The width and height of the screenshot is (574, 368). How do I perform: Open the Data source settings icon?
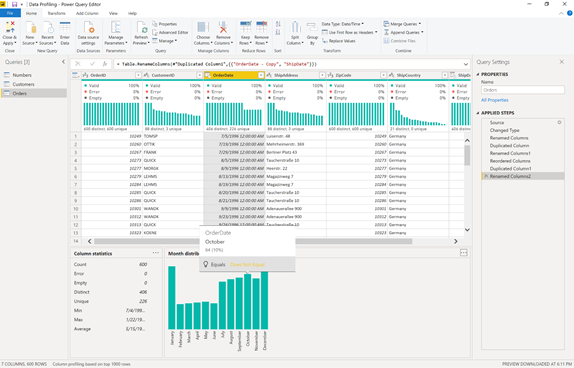click(x=89, y=28)
